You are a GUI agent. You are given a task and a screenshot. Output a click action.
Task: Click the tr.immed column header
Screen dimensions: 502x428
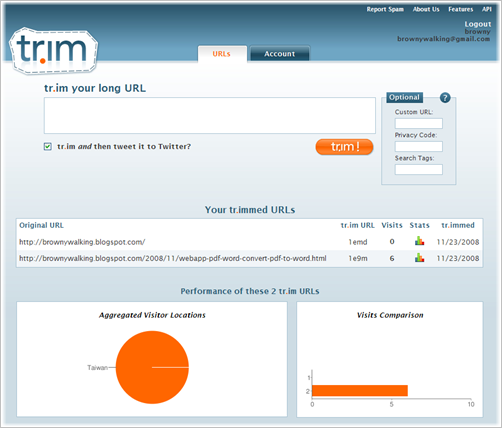click(458, 225)
